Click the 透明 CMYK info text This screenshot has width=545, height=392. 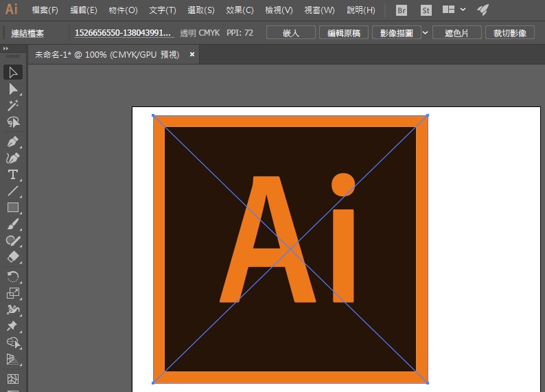click(200, 33)
